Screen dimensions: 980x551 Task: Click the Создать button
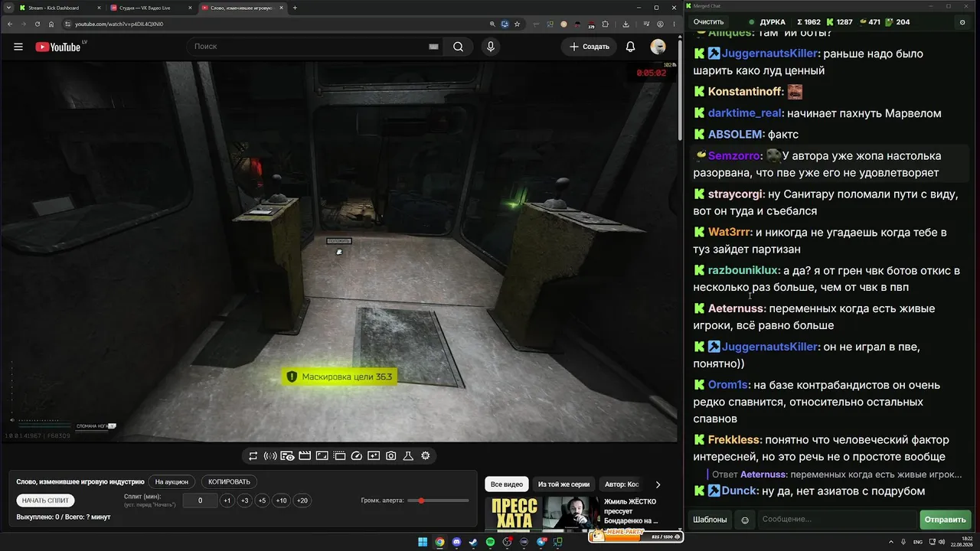[590, 47]
